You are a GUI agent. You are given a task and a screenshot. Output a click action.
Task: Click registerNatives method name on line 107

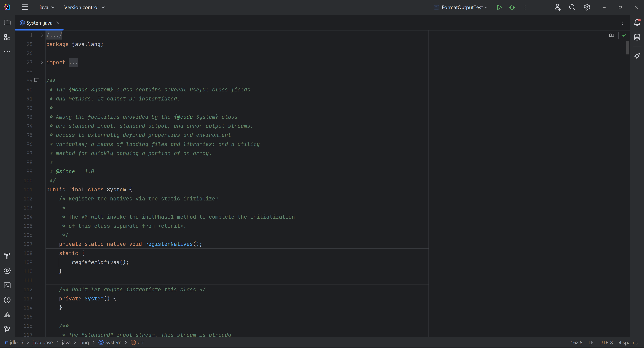(169, 244)
